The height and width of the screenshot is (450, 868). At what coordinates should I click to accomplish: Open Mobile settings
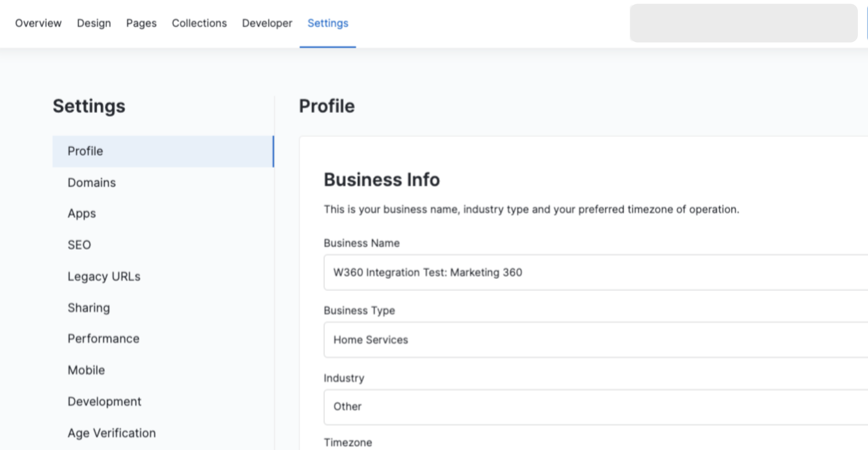pos(86,370)
